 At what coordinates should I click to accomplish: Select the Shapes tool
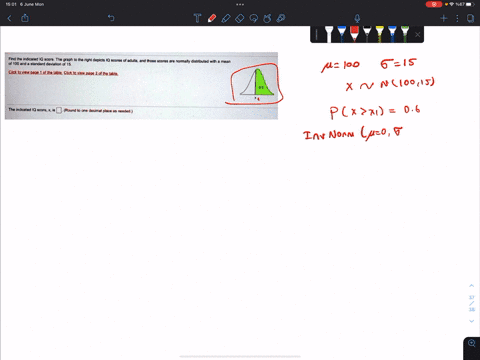(267, 18)
